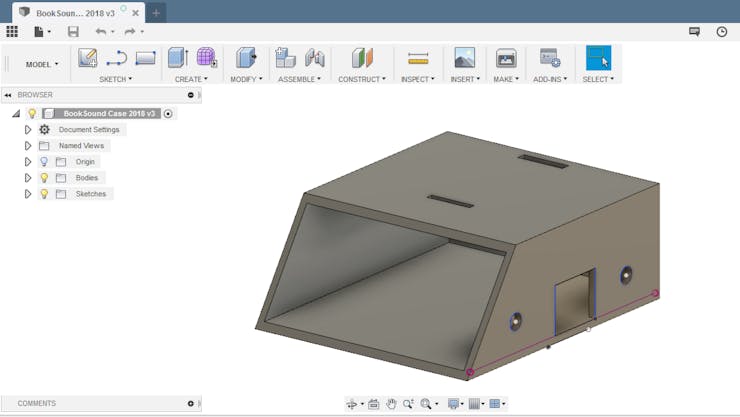740x417 pixels.
Task: Open the INSERT menu
Action: [465, 79]
